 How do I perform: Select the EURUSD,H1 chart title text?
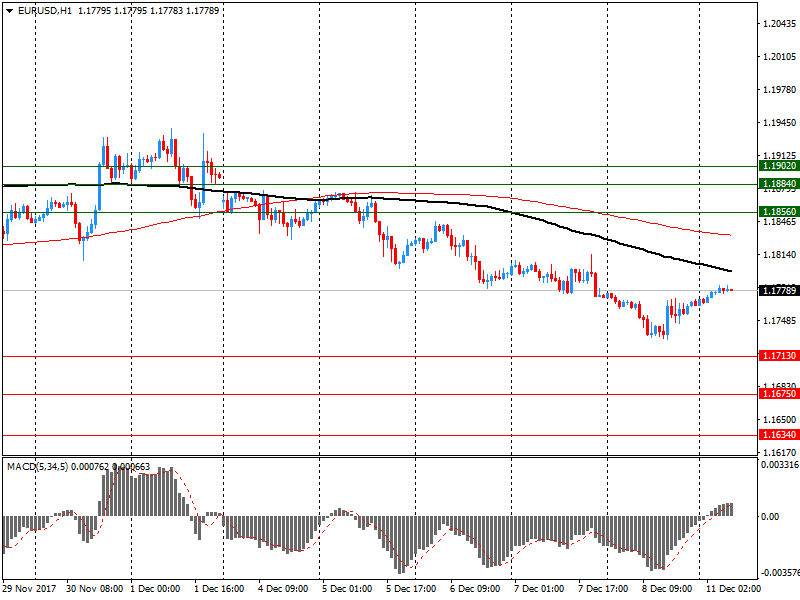pyautogui.click(x=46, y=10)
